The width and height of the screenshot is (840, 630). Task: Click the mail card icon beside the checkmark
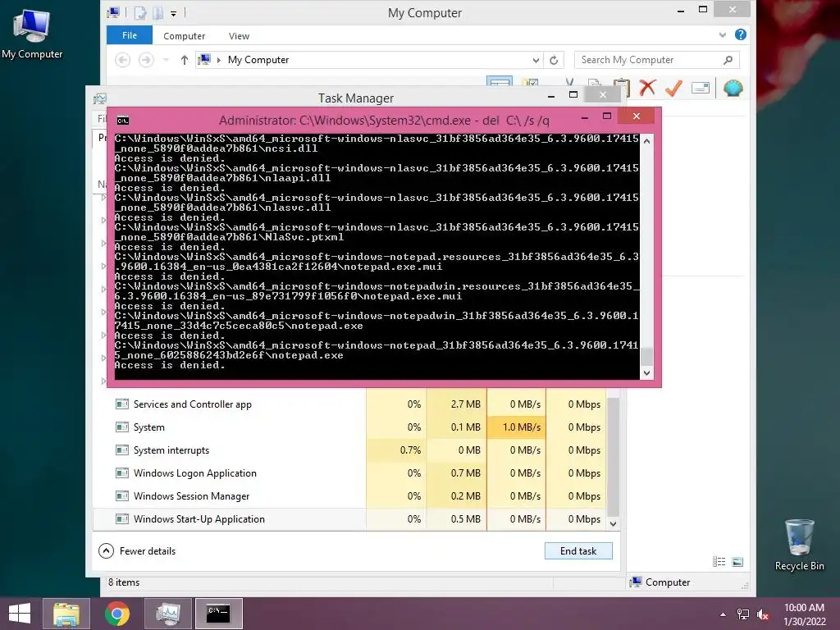coord(701,87)
